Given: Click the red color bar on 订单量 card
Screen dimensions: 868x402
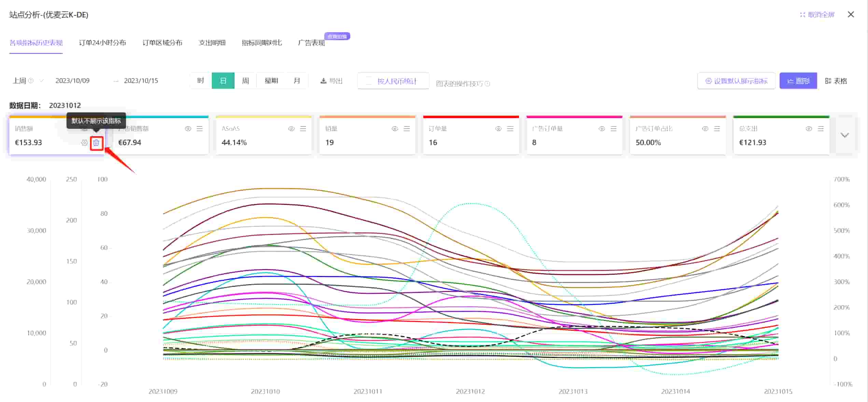Looking at the screenshot, I should (x=471, y=117).
